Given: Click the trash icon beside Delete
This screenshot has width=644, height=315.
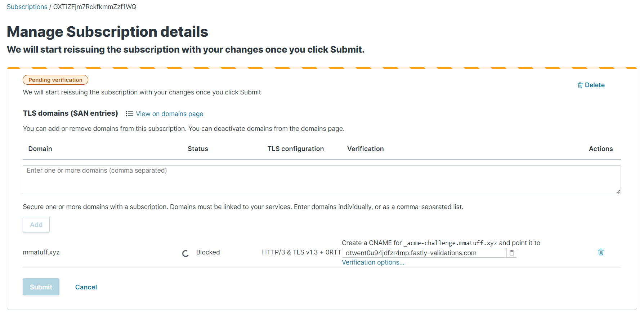Looking at the screenshot, I should click(580, 85).
